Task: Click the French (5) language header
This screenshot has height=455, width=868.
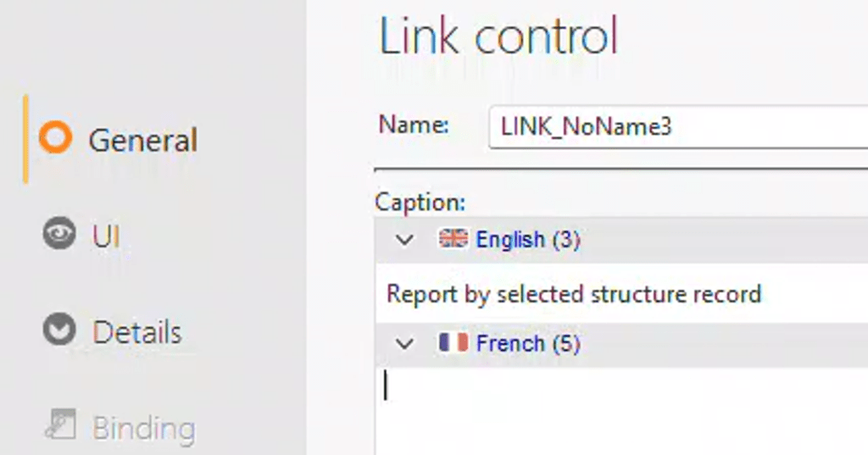Action: click(x=527, y=343)
